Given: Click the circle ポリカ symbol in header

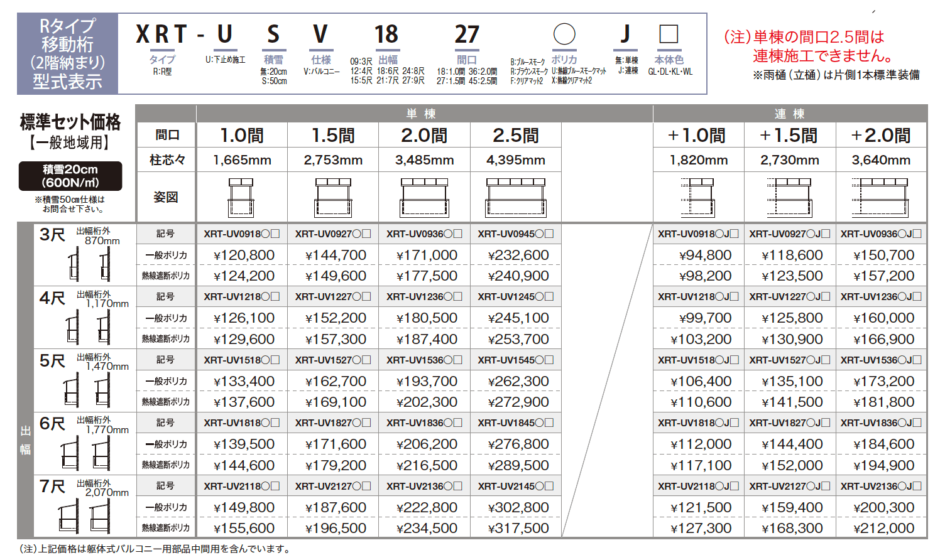Looking at the screenshot, I should point(564,34).
